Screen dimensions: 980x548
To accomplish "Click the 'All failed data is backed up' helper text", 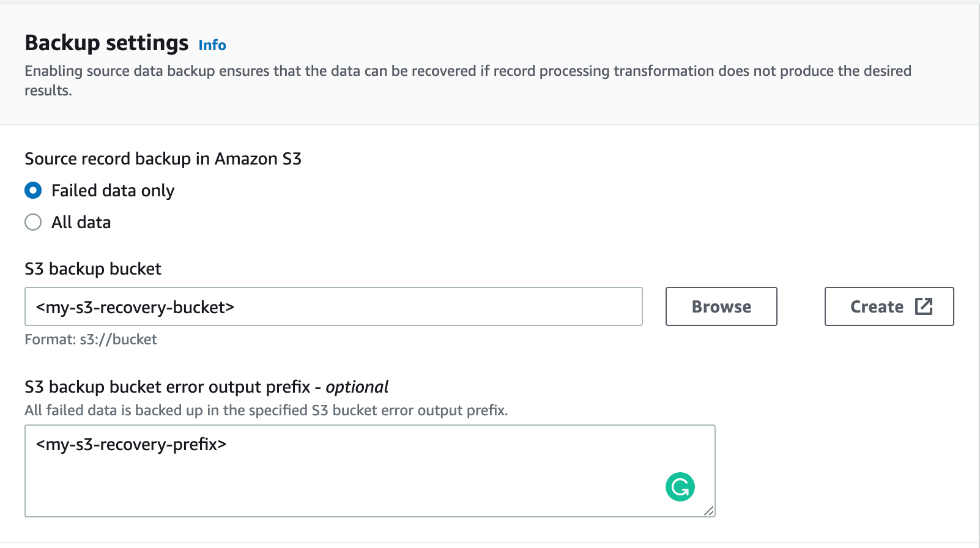I will [x=266, y=410].
